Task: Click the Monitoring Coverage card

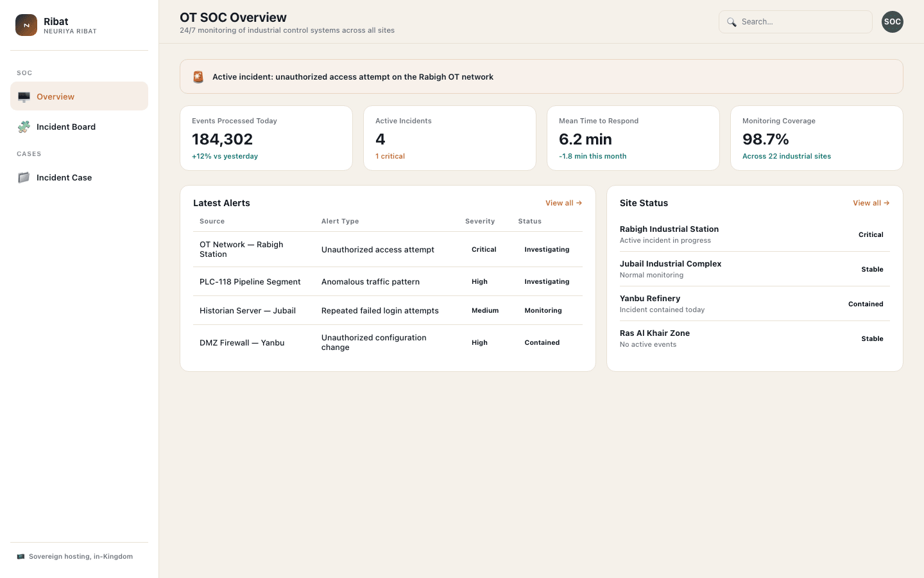Action: [x=817, y=138]
